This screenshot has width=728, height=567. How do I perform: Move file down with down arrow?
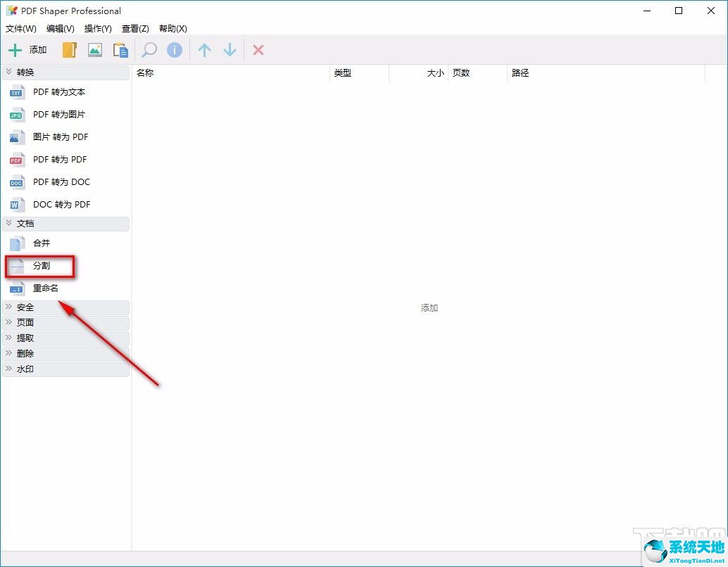tap(230, 50)
